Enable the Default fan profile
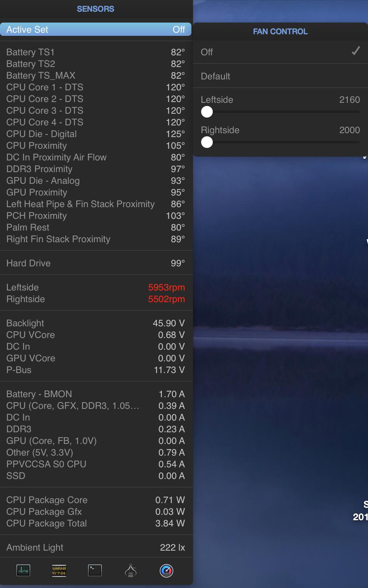The height and width of the screenshot is (588, 368). (279, 76)
